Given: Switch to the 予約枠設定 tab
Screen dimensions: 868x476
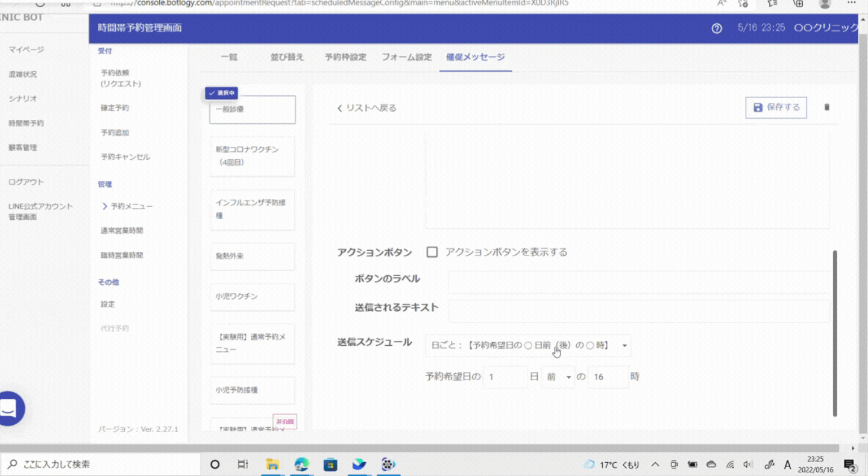Looking at the screenshot, I should point(345,57).
